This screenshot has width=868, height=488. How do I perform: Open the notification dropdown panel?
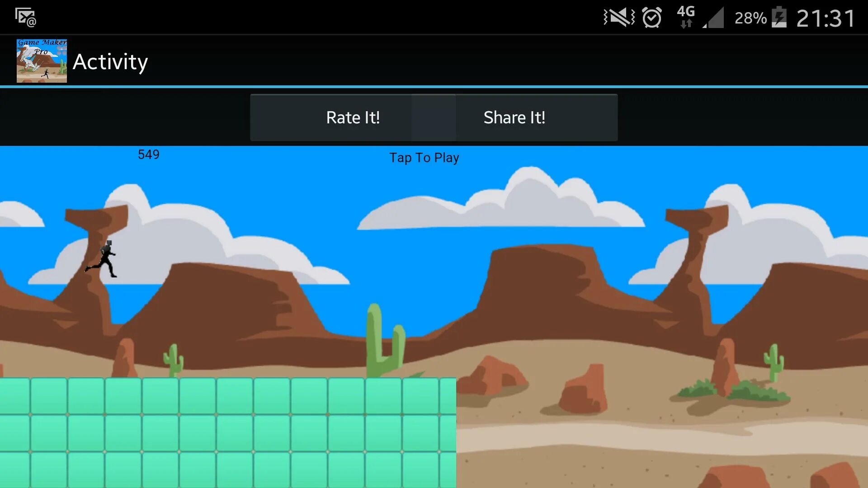[x=434, y=16]
